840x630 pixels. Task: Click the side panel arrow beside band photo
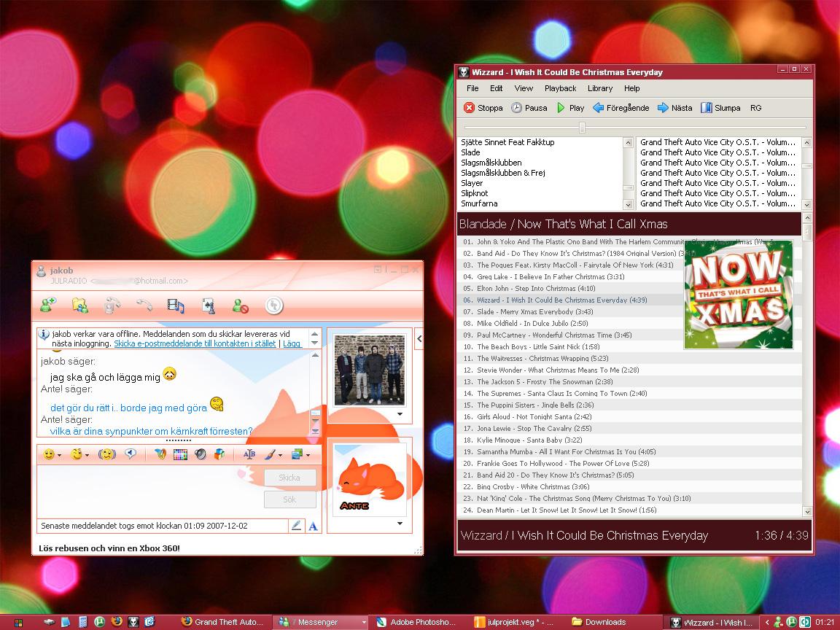pos(419,338)
